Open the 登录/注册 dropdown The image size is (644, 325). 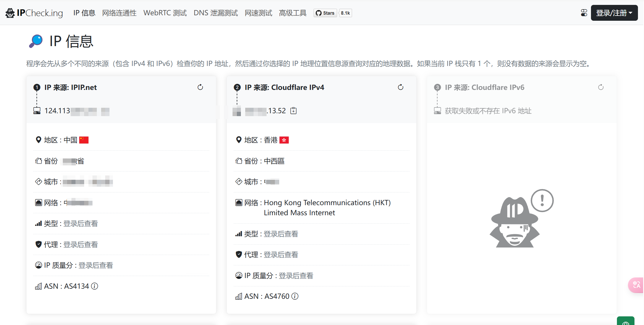point(614,13)
